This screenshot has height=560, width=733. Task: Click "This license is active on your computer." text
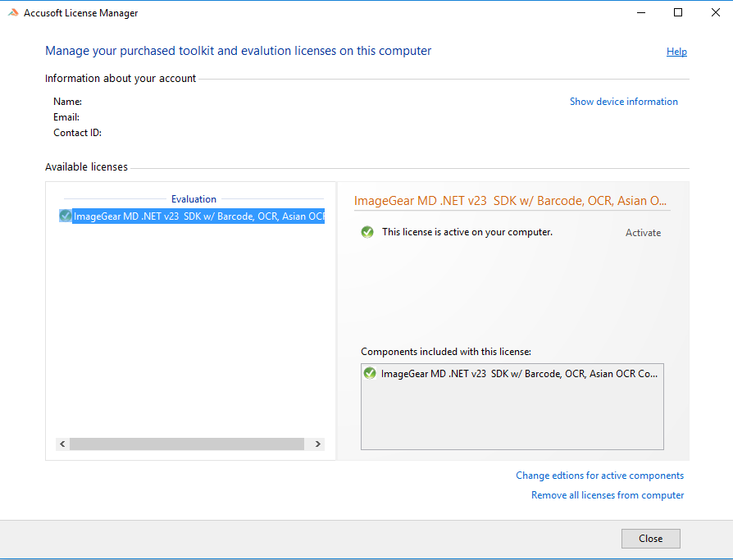pyautogui.click(x=467, y=232)
